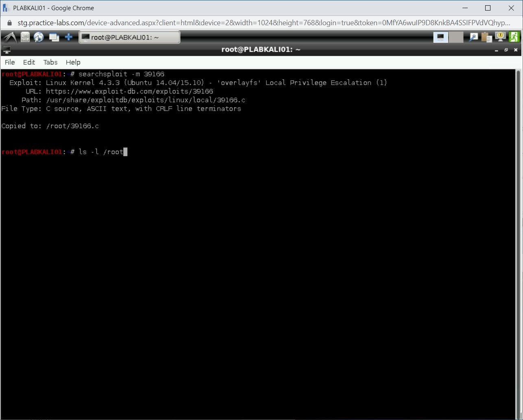Click the green logout exit icon
This screenshot has height=420, width=523.
click(514, 37)
